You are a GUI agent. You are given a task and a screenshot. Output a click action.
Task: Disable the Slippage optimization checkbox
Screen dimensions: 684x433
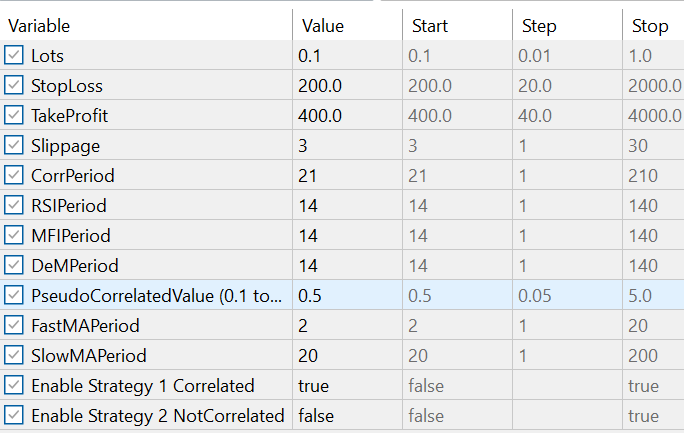[14, 146]
